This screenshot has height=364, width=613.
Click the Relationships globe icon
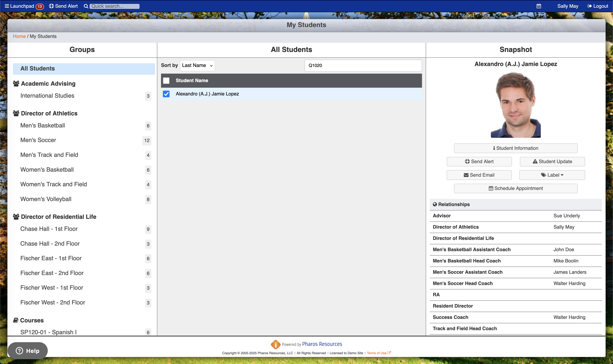(435, 204)
